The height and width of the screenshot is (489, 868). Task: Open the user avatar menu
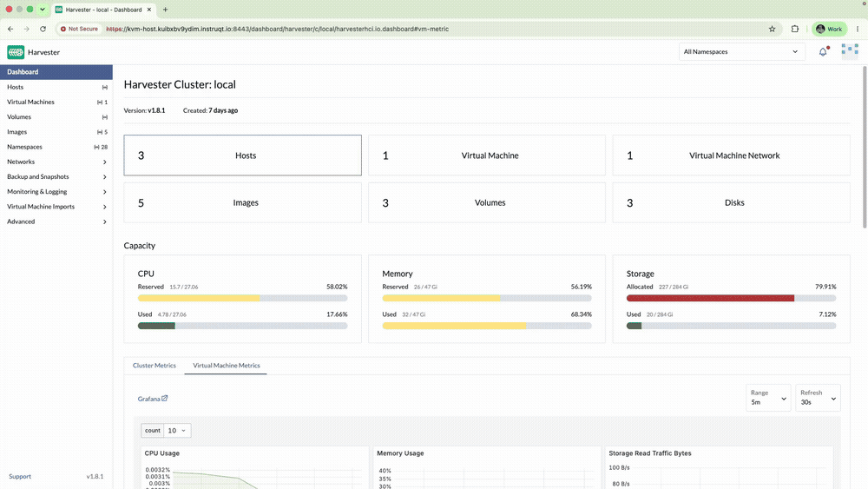(850, 51)
